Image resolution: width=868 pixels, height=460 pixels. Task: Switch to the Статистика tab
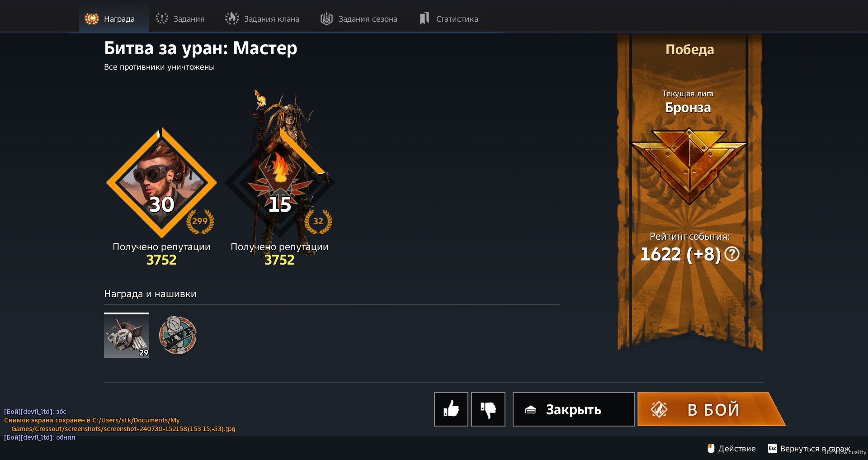click(448, 19)
